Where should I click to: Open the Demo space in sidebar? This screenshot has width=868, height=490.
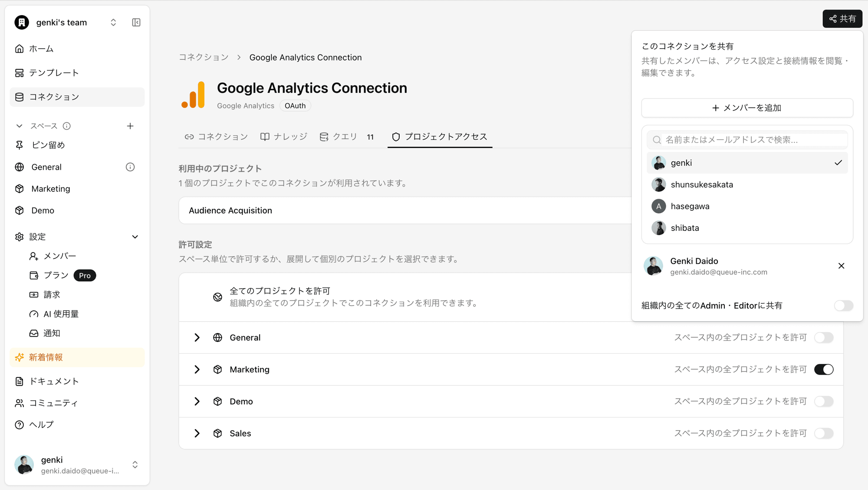point(77,210)
